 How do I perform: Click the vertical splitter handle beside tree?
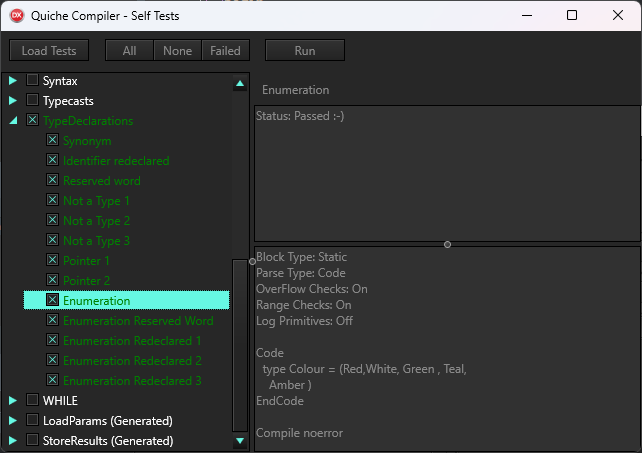tap(252, 261)
